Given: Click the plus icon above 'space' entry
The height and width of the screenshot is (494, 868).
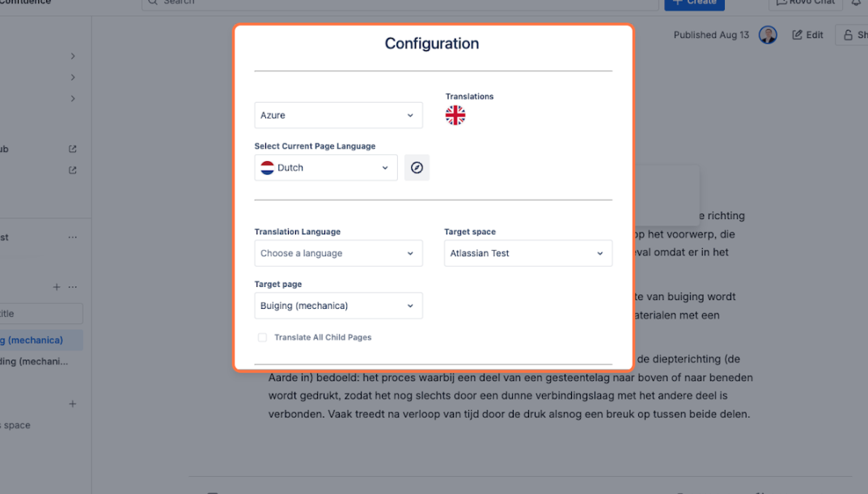Looking at the screenshot, I should click(73, 403).
